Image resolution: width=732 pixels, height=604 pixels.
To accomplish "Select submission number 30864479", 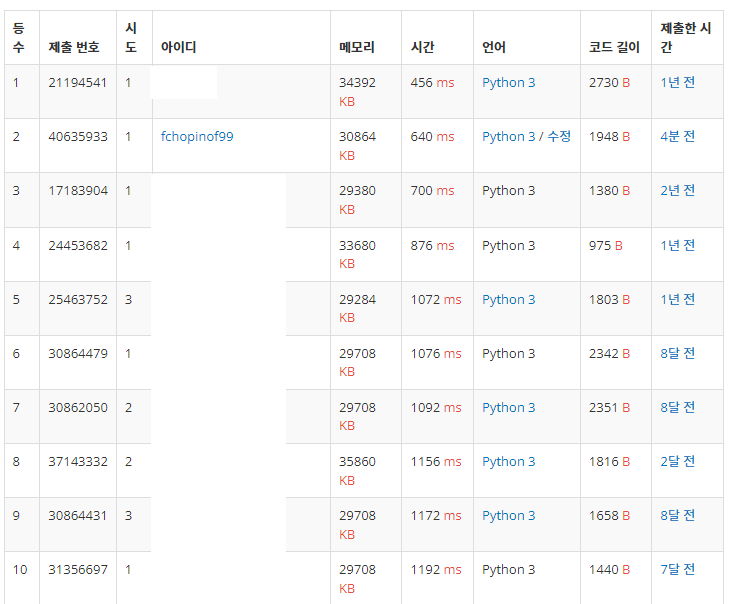I will tap(78, 353).
